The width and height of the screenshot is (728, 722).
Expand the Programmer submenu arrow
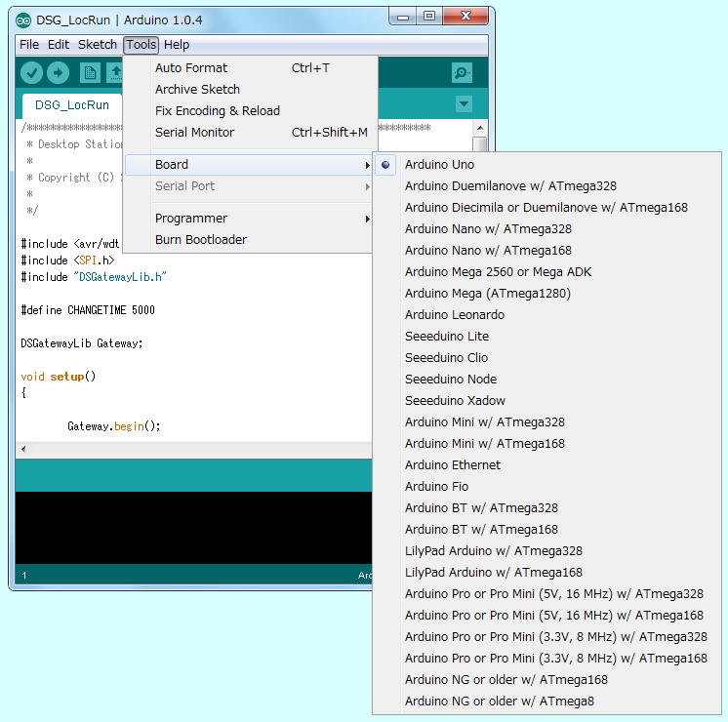367,219
